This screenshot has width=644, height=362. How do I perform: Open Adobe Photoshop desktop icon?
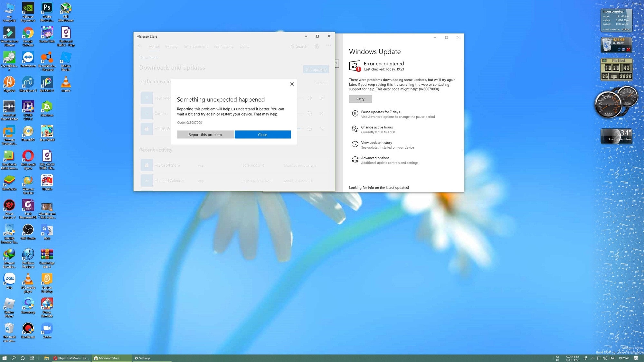tap(47, 12)
